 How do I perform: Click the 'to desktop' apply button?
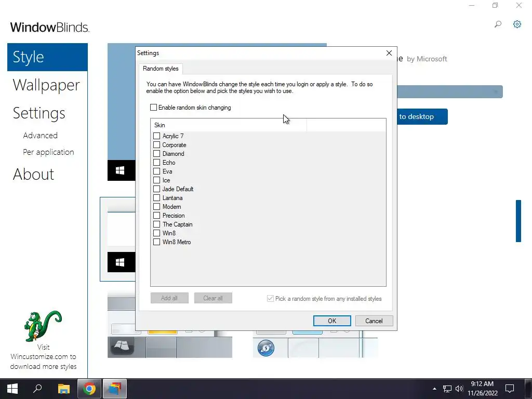tap(422, 117)
